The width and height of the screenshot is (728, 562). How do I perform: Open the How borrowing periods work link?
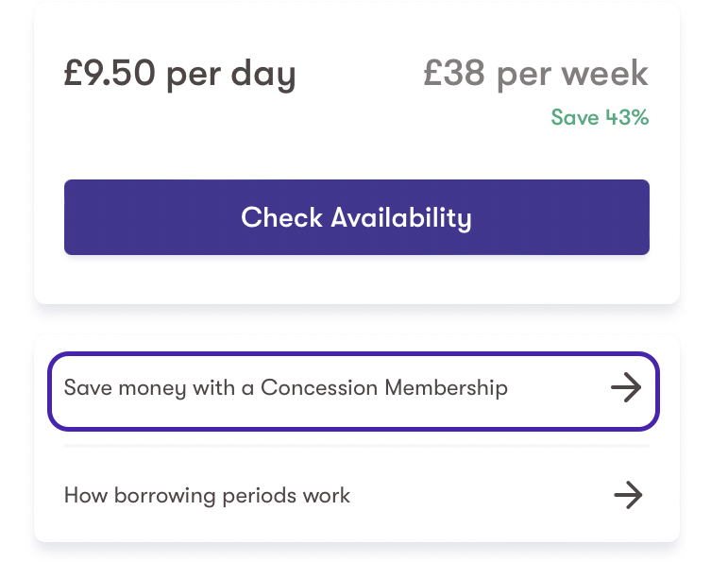click(x=207, y=495)
